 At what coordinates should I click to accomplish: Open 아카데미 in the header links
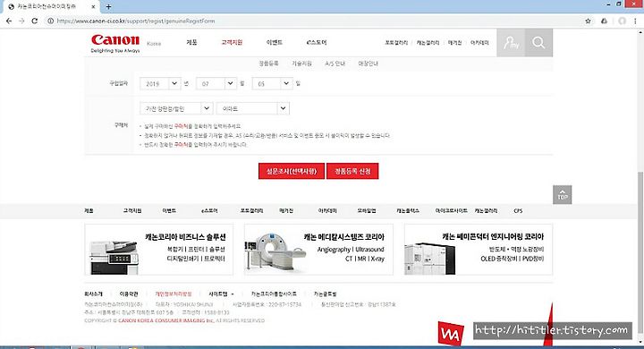pos(479,43)
